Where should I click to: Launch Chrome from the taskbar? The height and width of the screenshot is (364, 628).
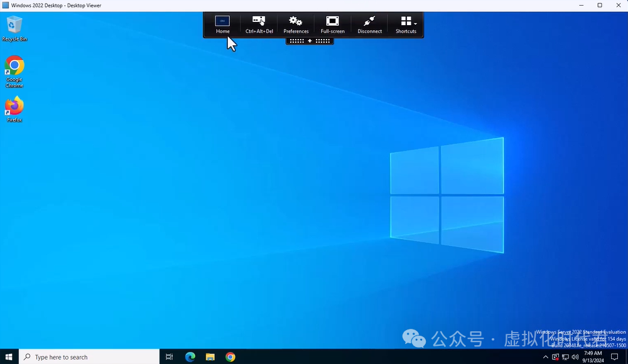pos(230,357)
